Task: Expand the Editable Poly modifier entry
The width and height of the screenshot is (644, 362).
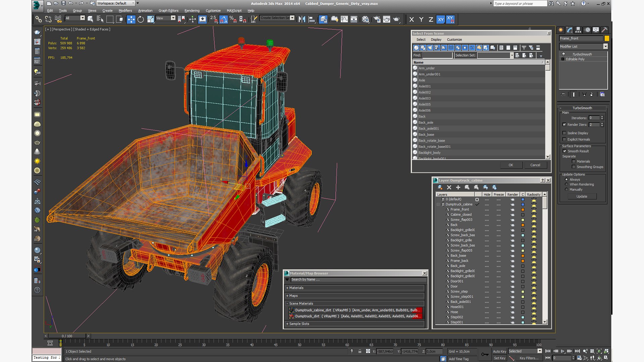Action: [563, 59]
